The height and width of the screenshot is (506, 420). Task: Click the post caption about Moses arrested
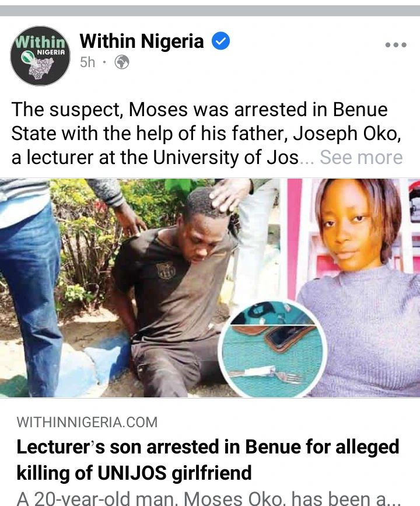point(206,133)
